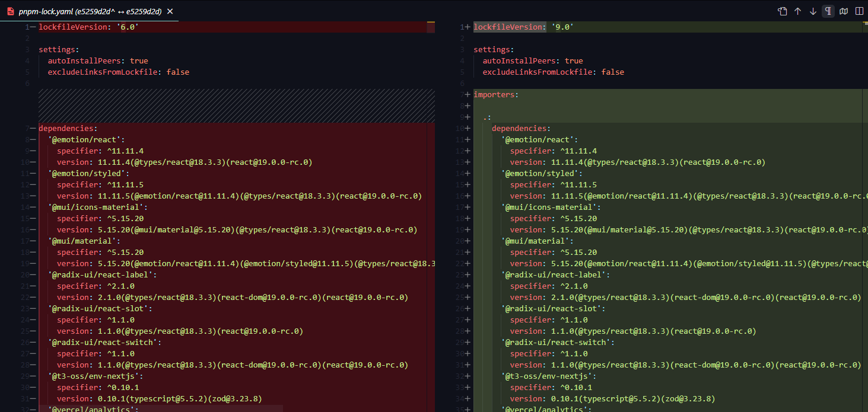Viewport: 868px width, 412px height.
Task: Click the red YAML file icon on tab
Action: [10, 11]
